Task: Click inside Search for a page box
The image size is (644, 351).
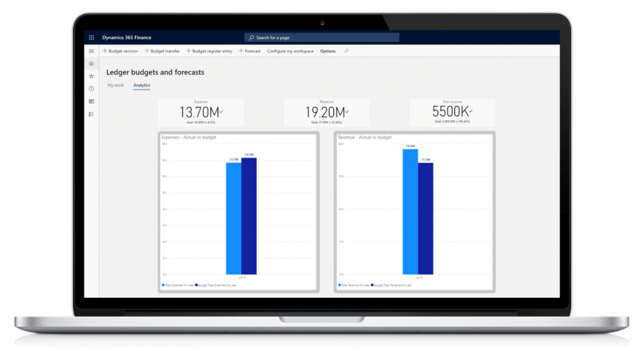Action: click(322, 38)
